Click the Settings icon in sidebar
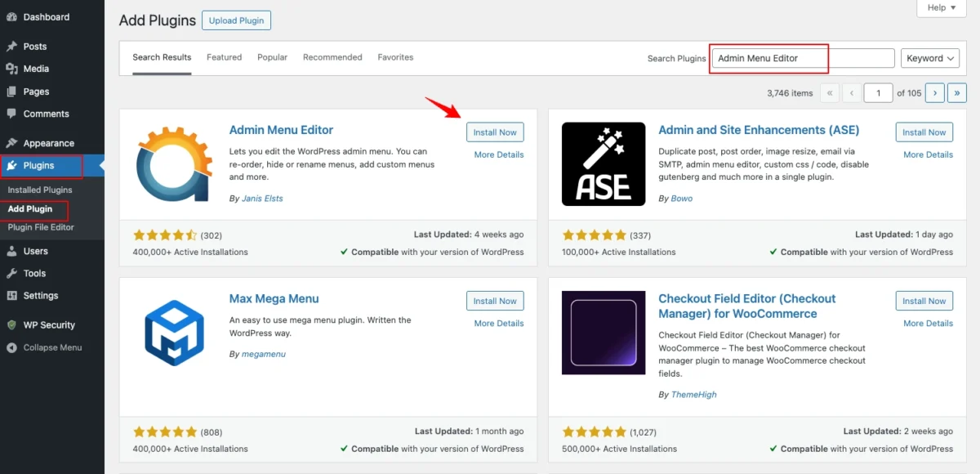Screen dimensions: 980x474 [11, 295]
